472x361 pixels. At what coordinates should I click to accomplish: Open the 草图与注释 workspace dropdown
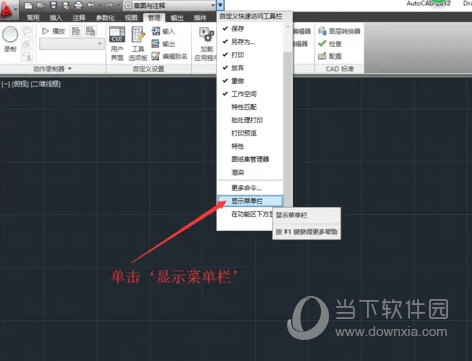pyautogui.click(x=169, y=5)
